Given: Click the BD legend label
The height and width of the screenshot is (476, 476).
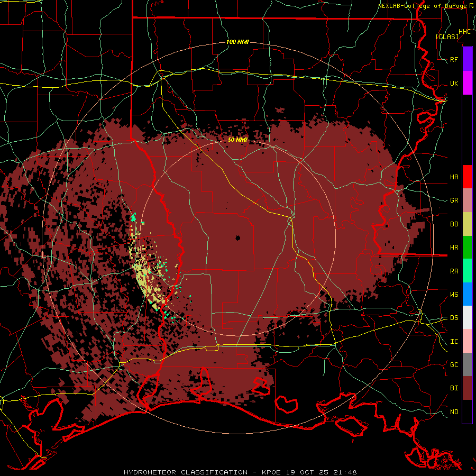Looking at the screenshot, I should 454,224.
